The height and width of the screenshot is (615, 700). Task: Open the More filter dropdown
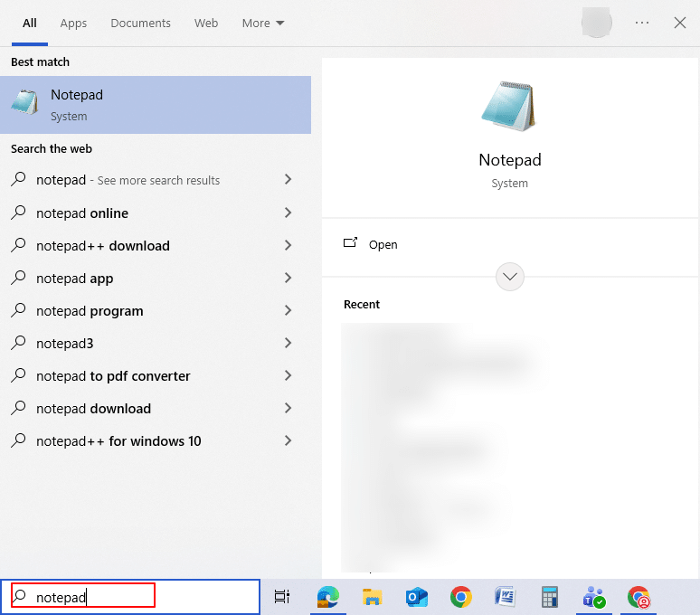pos(263,23)
